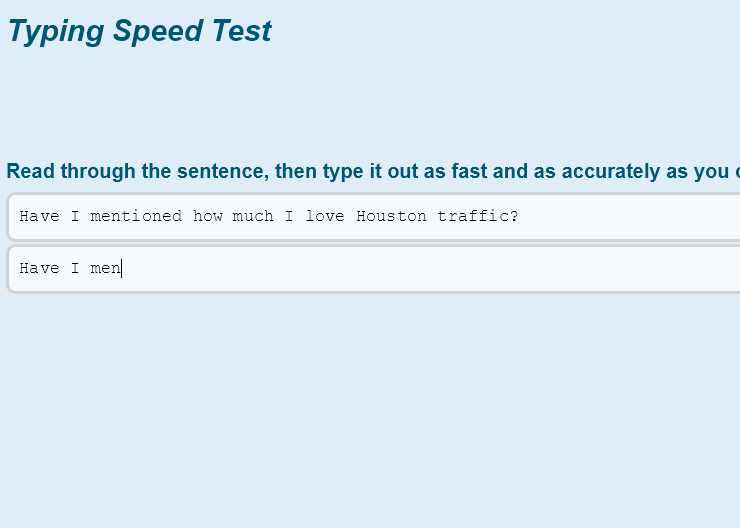
Task: Click the typing input field
Action: (400, 269)
